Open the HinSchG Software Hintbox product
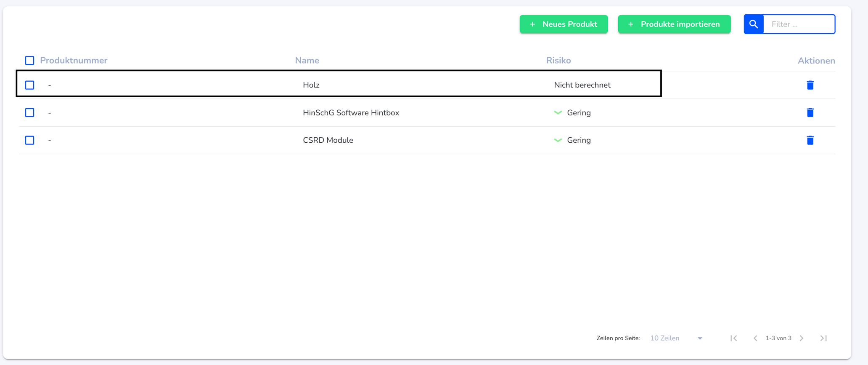This screenshot has width=868, height=365. (x=351, y=113)
